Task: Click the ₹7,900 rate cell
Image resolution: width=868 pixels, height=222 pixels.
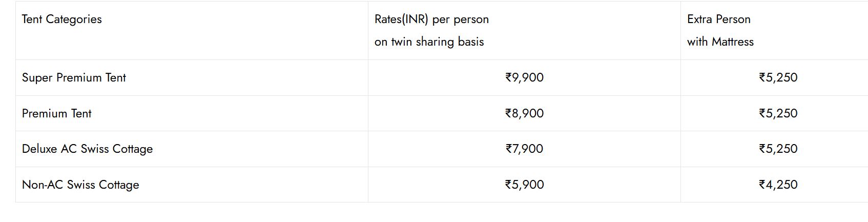Action: tap(524, 149)
